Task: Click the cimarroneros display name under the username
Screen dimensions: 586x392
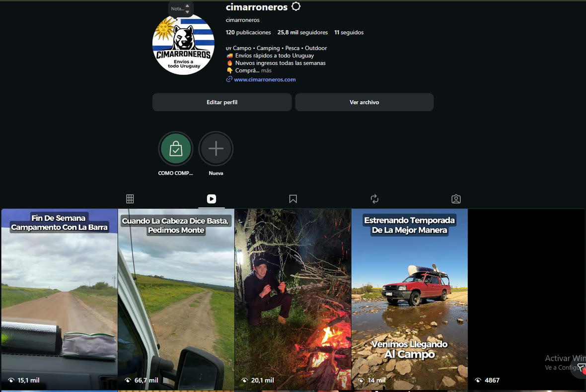Action: 242,20
